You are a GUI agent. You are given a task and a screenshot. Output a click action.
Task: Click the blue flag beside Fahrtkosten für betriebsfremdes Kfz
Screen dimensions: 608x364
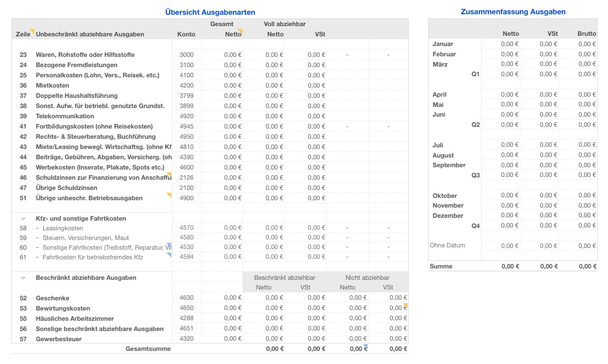(169, 255)
